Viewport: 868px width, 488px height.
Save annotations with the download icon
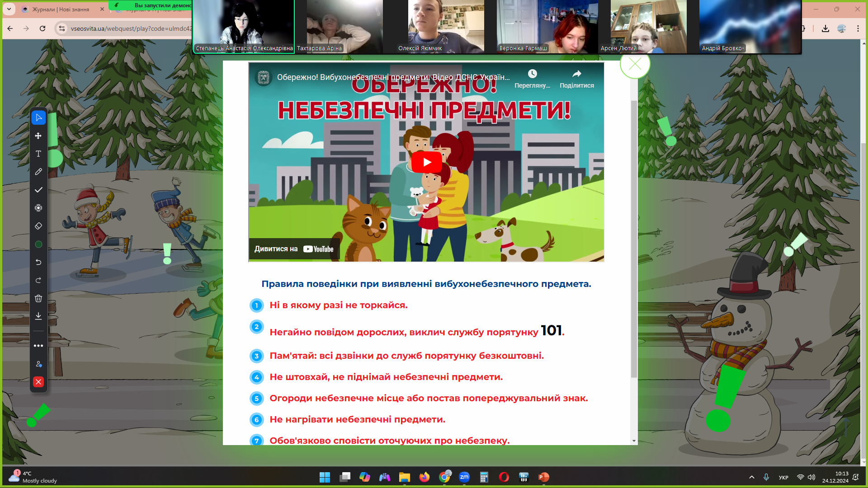click(38, 316)
